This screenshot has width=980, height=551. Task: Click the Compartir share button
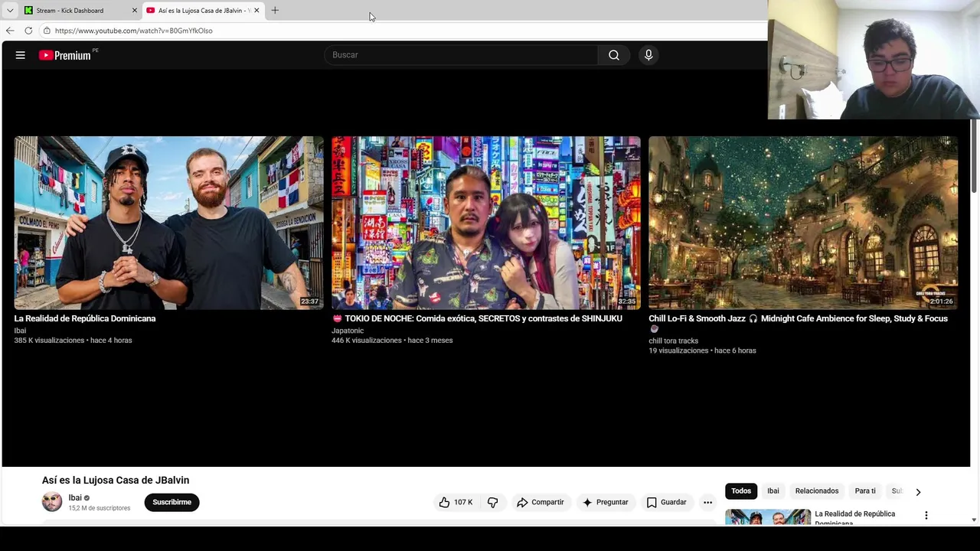tap(540, 502)
